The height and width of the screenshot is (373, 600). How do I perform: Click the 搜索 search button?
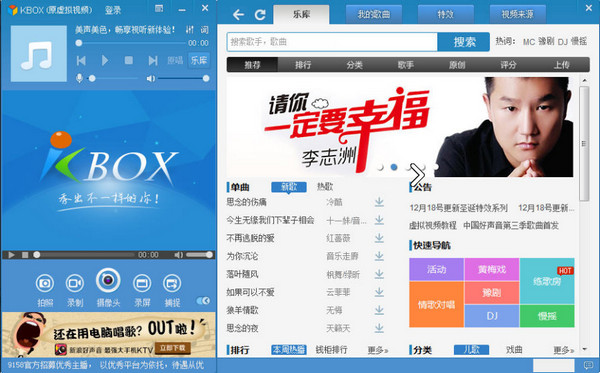coord(464,42)
